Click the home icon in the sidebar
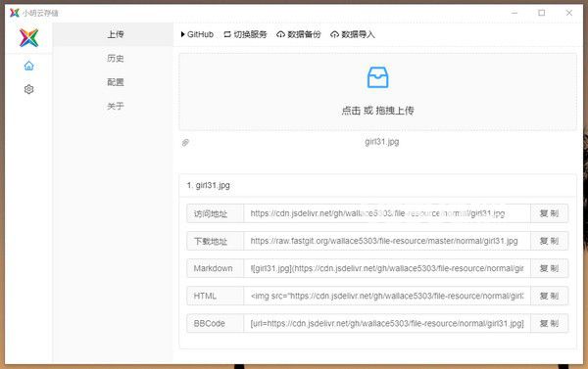The image size is (588, 369). [28, 66]
